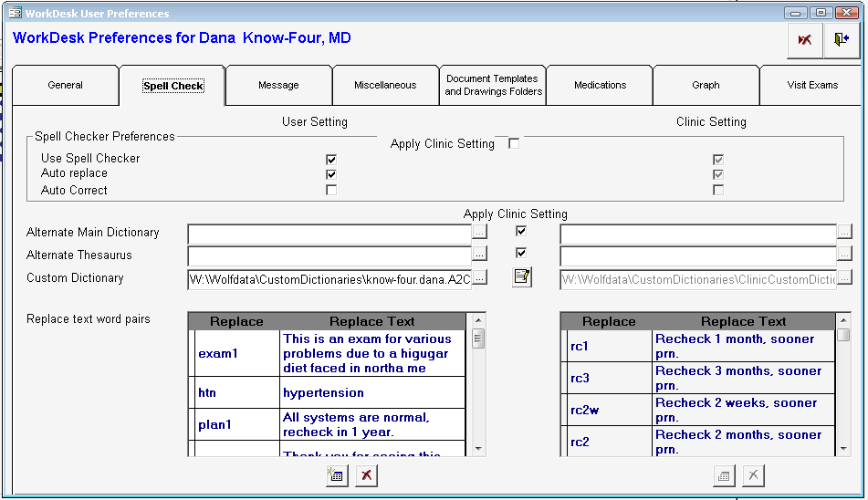This screenshot has height=500, width=868.
Task: Check the Apply Clinic Setting box for Spell Checker Preferences
Action: [514, 143]
